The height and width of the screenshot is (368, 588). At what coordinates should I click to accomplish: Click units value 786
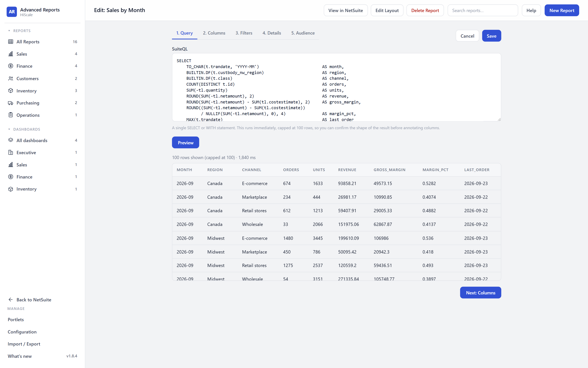pos(316,252)
